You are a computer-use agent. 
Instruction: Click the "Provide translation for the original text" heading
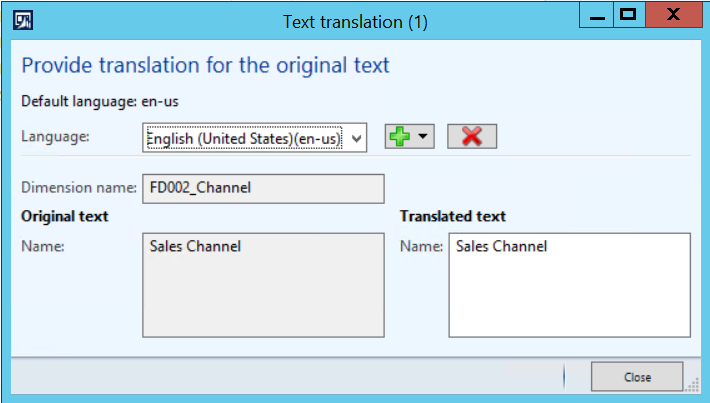pyautogui.click(x=205, y=66)
